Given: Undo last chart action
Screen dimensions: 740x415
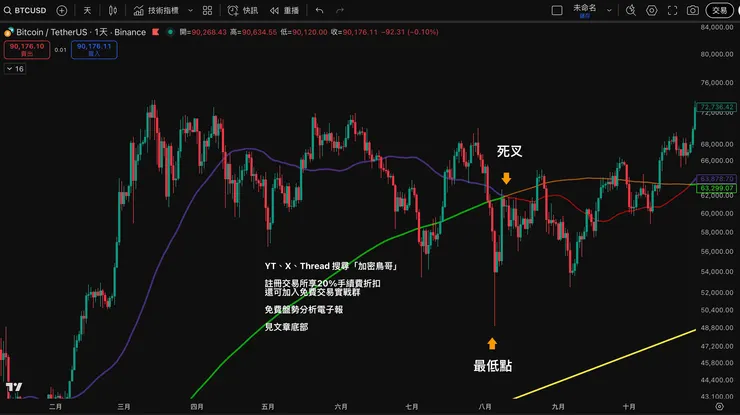Looking at the screenshot, I should tap(320, 10).
